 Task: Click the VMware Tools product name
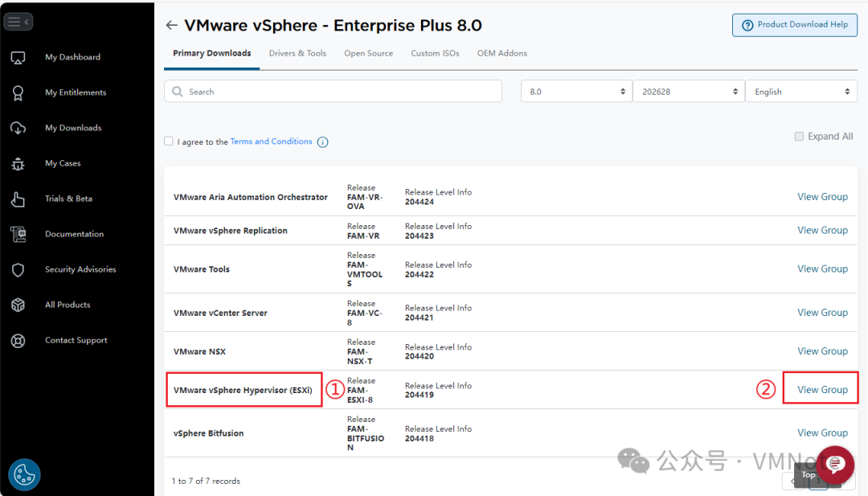point(201,269)
